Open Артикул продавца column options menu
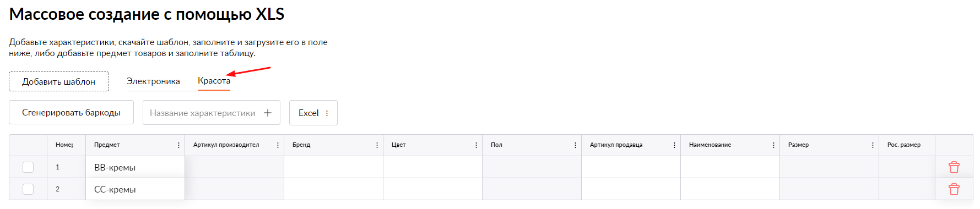 (674, 145)
